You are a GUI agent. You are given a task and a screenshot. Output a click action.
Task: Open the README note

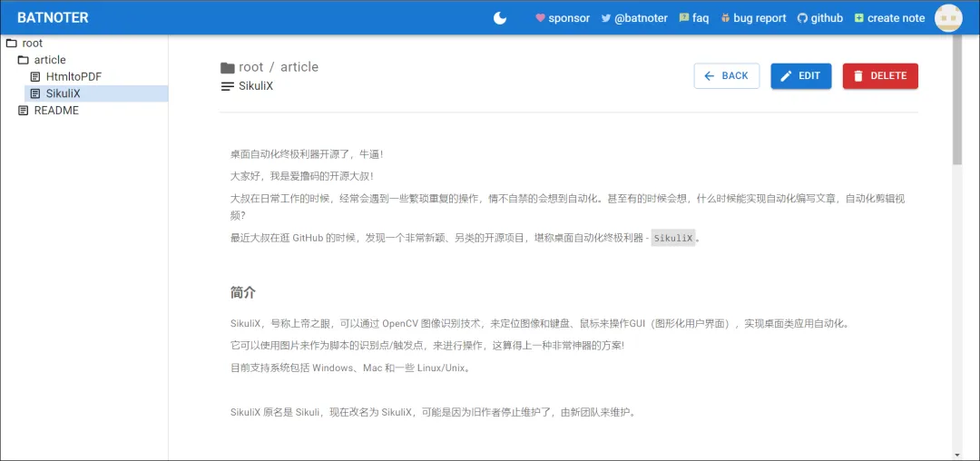click(56, 111)
